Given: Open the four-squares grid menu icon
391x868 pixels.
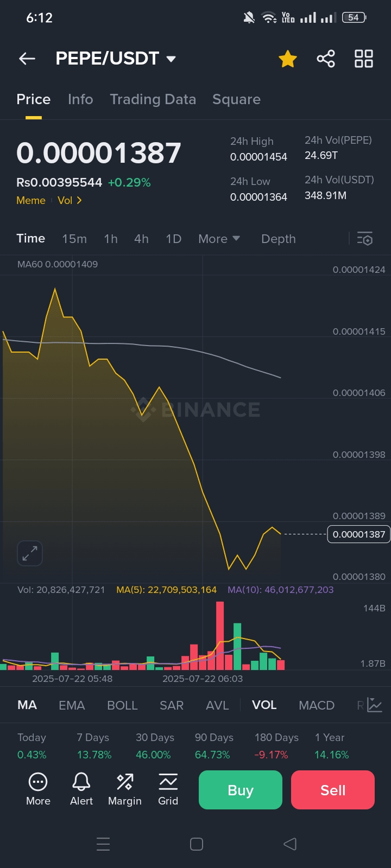Looking at the screenshot, I should [x=363, y=59].
